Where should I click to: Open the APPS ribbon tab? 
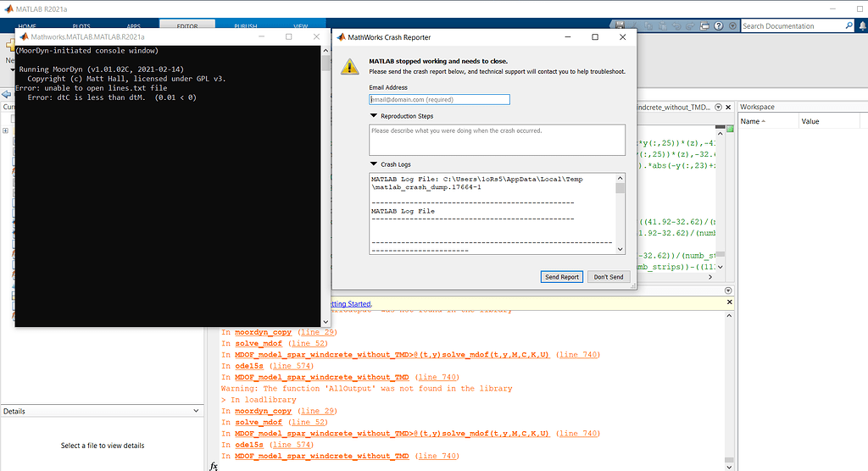coord(133,26)
